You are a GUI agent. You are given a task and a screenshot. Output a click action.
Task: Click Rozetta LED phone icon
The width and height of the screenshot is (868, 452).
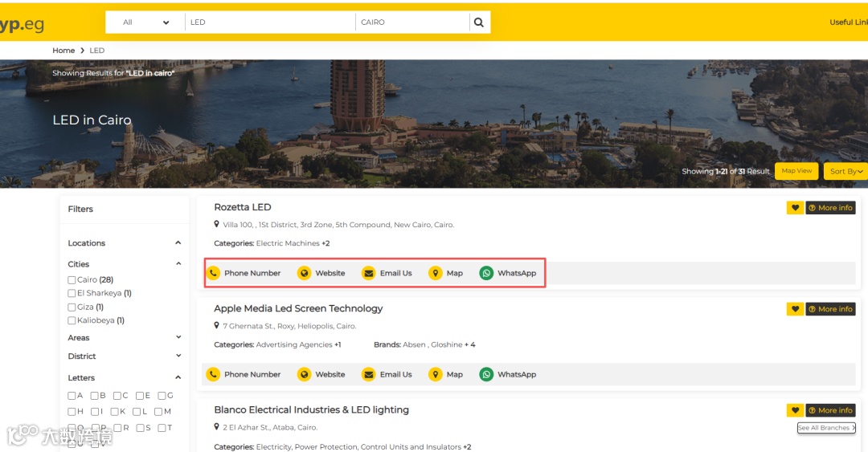[213, 273]
